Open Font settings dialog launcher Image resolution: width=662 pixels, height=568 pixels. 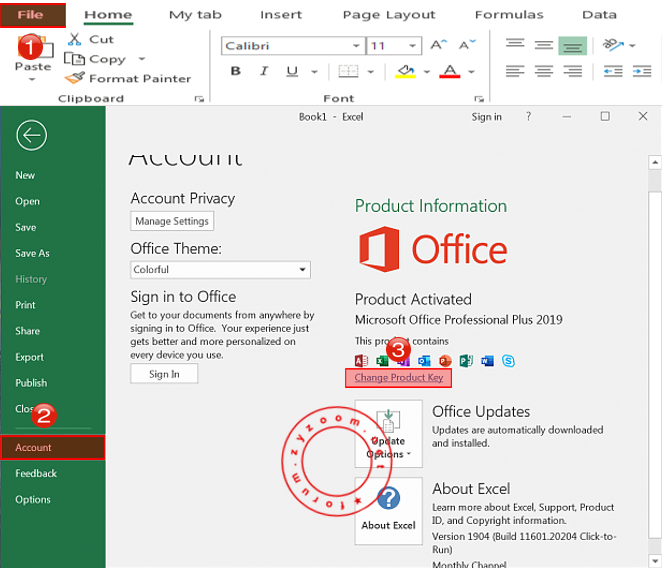point(478,99)
